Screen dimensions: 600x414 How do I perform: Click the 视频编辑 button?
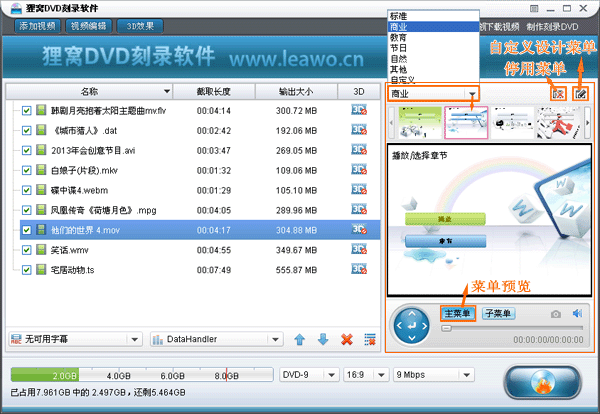coord(88,26)
